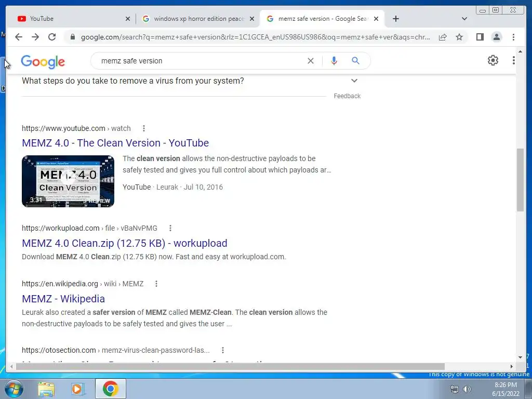The height and width of the screenshot is (399, 532).
Task: Click the scroll left arrow
Action: tap(11, 366)
